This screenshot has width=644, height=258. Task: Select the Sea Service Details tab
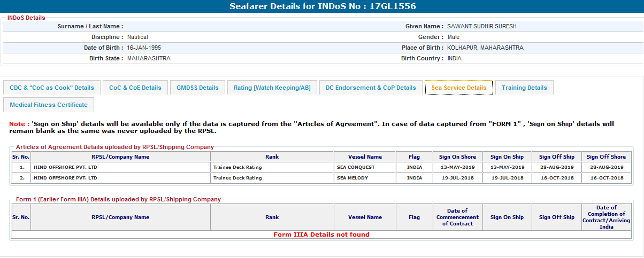pos(459,88)
